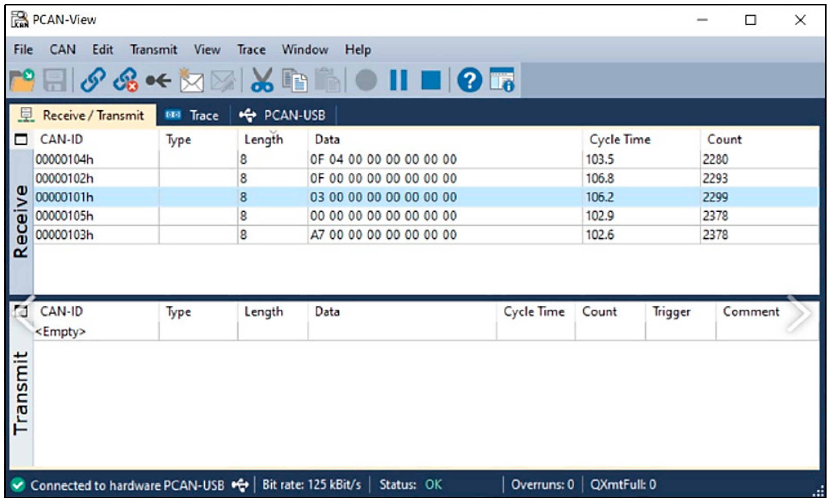Open the Transmit menu
832x504 pixels.
click(x=154, y=50)
